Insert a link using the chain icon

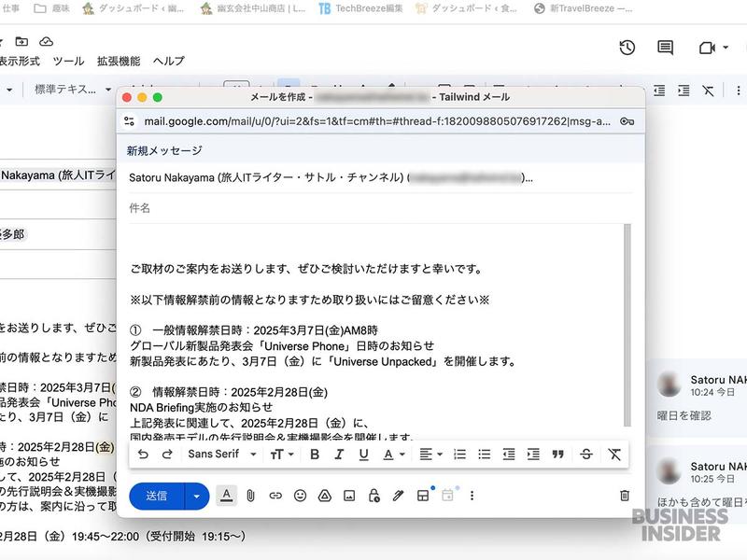[275, 496]
